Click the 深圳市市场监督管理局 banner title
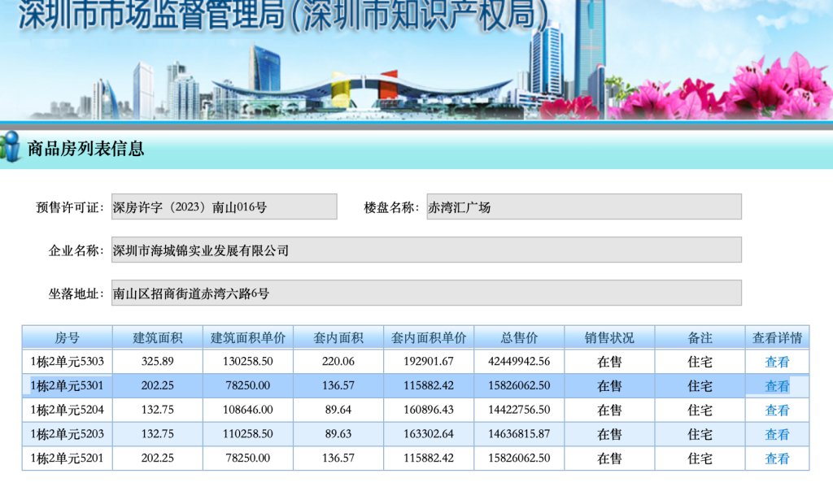Screen dimensions: 833x504 click(282, 16)
